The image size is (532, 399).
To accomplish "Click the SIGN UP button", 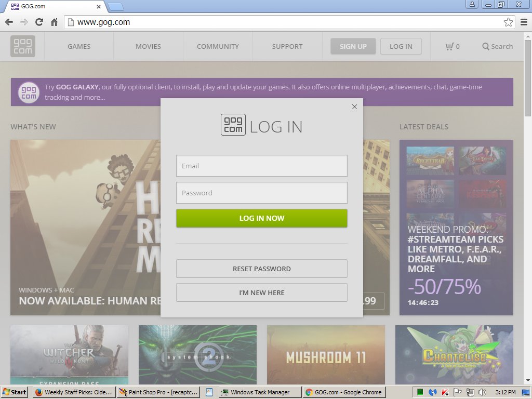I will tap(353, 46).
